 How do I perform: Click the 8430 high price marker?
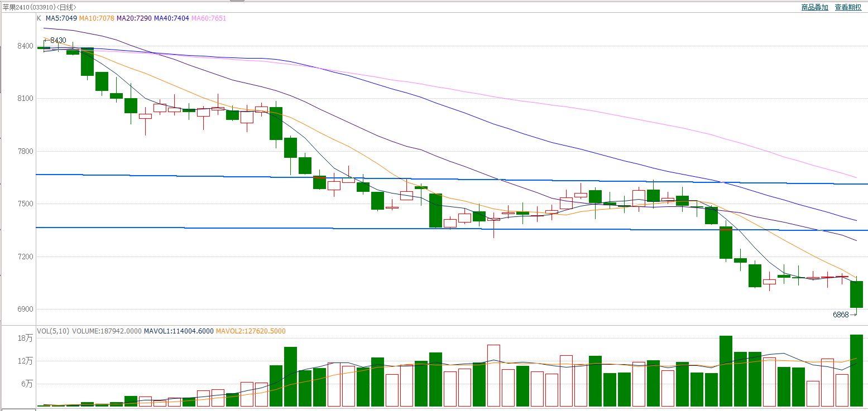tap(58, 41)
